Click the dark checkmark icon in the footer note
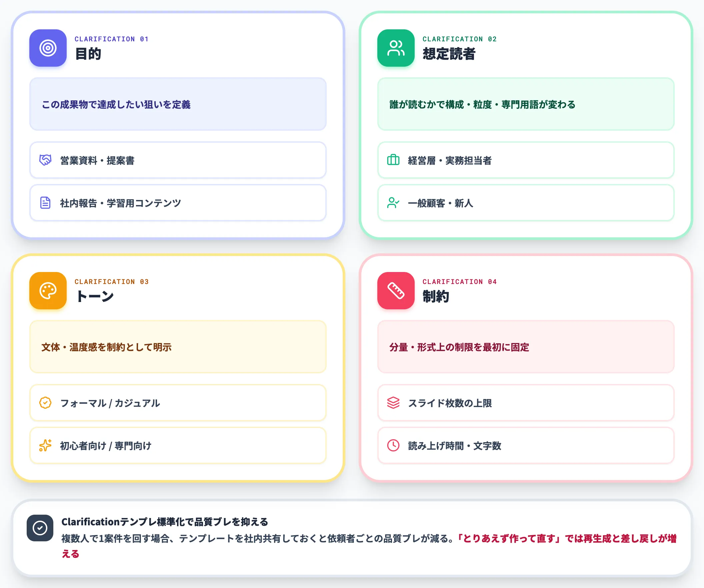 [40, 528]
